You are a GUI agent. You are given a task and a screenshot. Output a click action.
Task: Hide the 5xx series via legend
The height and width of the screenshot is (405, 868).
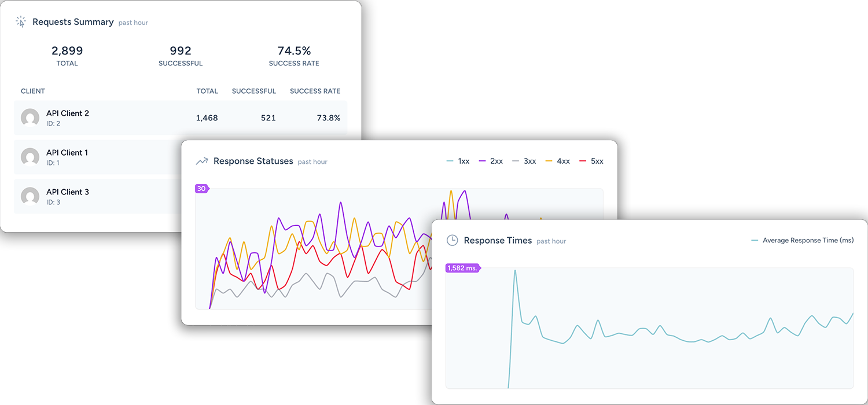pos(591,161)
